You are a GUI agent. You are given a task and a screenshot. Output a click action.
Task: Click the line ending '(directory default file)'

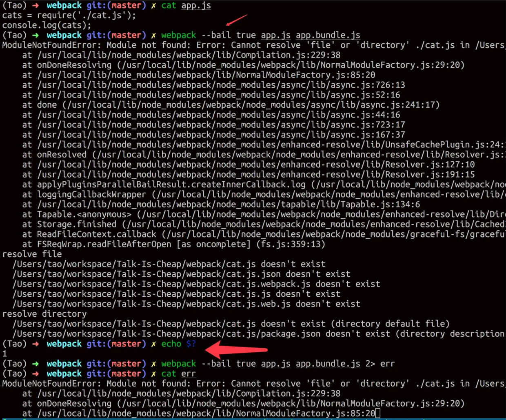click(231, 324)
